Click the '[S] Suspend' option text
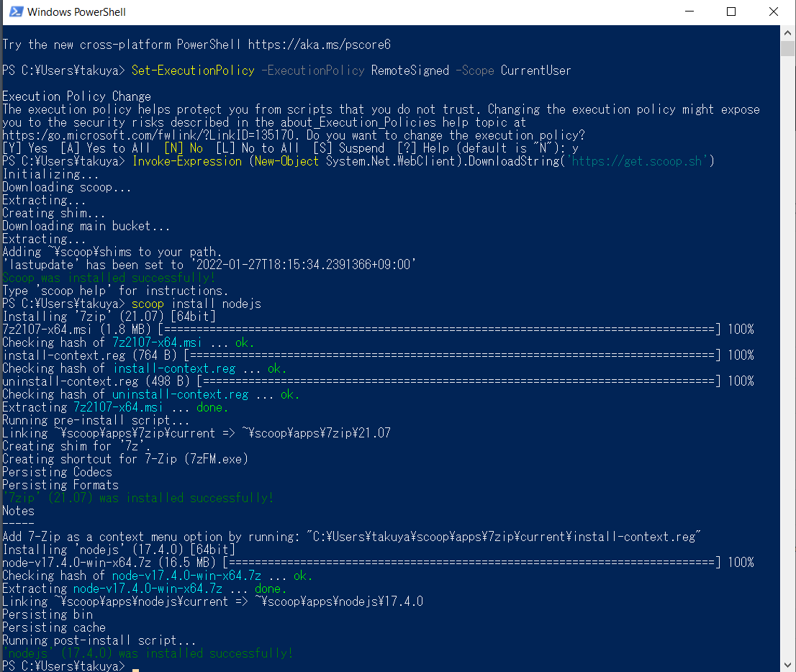The width and height of the screenshot is (796, 672). click(x=349, y=148)
